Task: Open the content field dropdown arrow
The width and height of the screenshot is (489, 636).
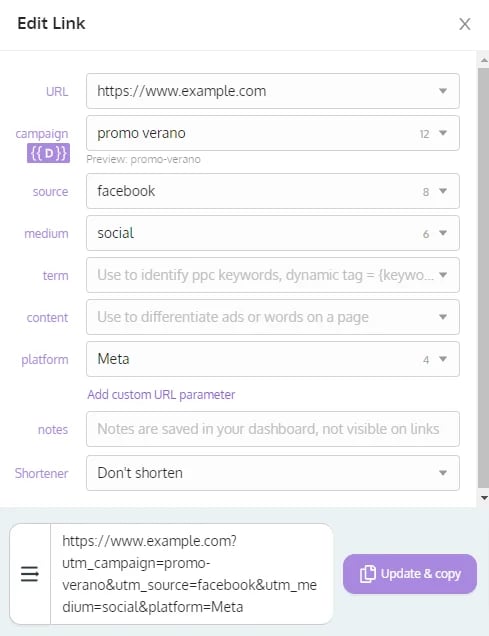Action: (443, 317)
